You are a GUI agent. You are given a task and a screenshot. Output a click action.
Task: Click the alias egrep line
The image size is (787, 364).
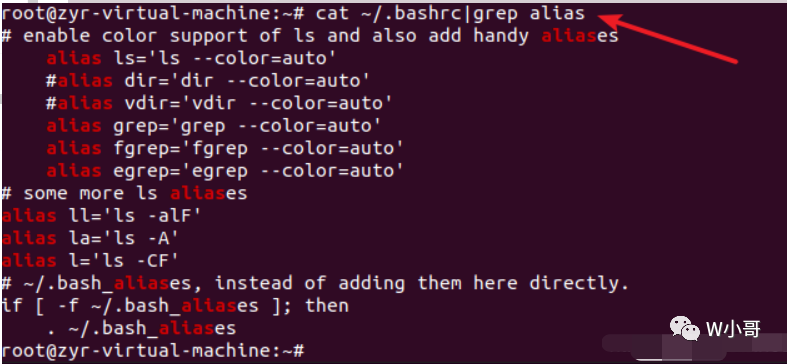tap(225, 171)
